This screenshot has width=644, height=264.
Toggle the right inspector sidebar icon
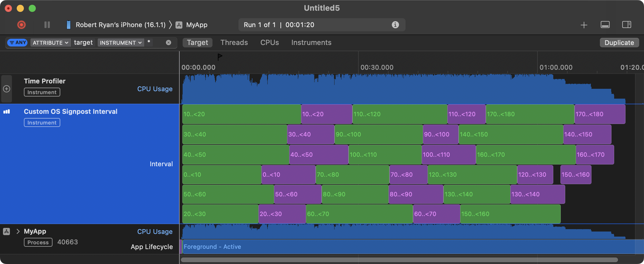[627, 25]
